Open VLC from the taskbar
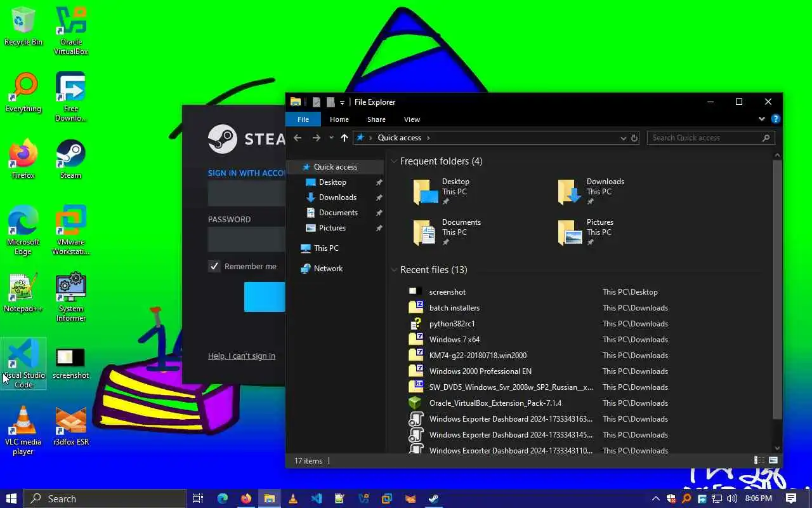Viewport: 812px width, 508px height. click(293, 498)
